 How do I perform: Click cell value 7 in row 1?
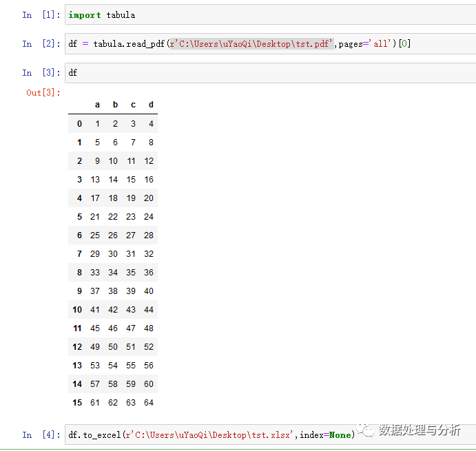133,143
